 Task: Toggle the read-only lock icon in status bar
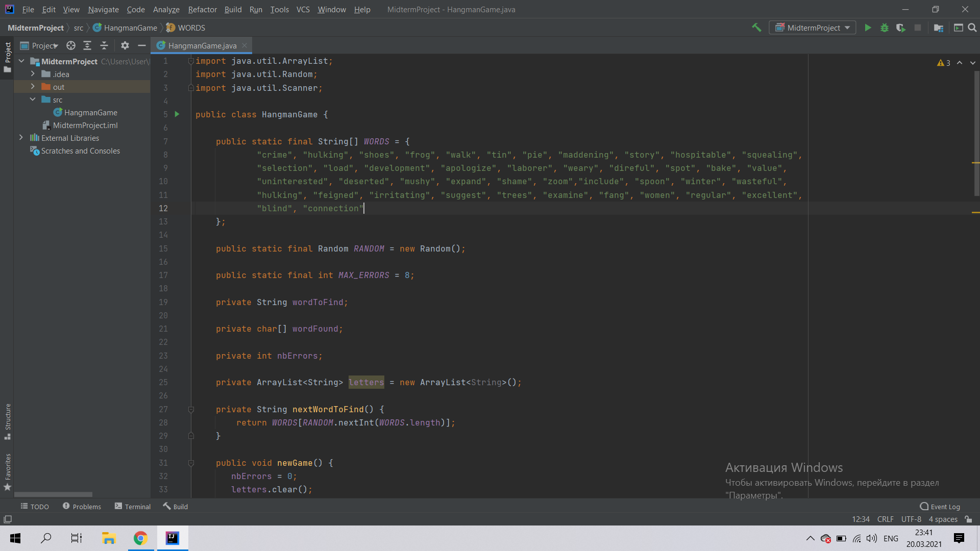click(968, 519)
